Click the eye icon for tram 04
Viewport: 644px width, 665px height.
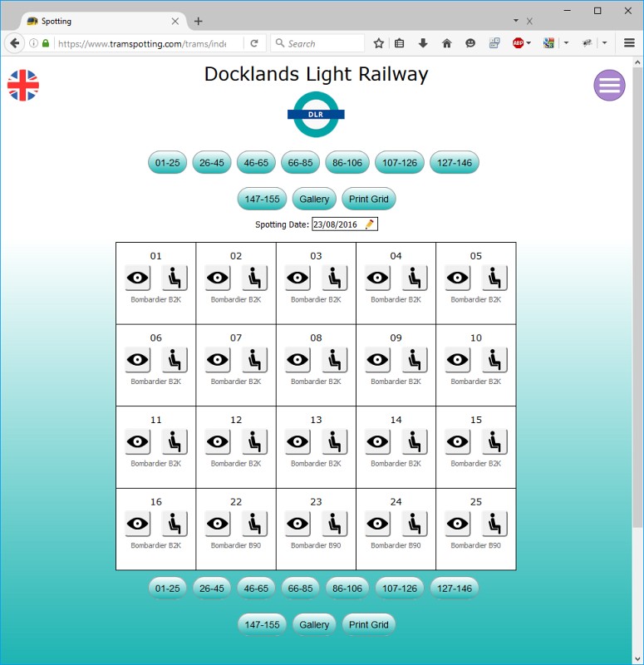[378, 278]
